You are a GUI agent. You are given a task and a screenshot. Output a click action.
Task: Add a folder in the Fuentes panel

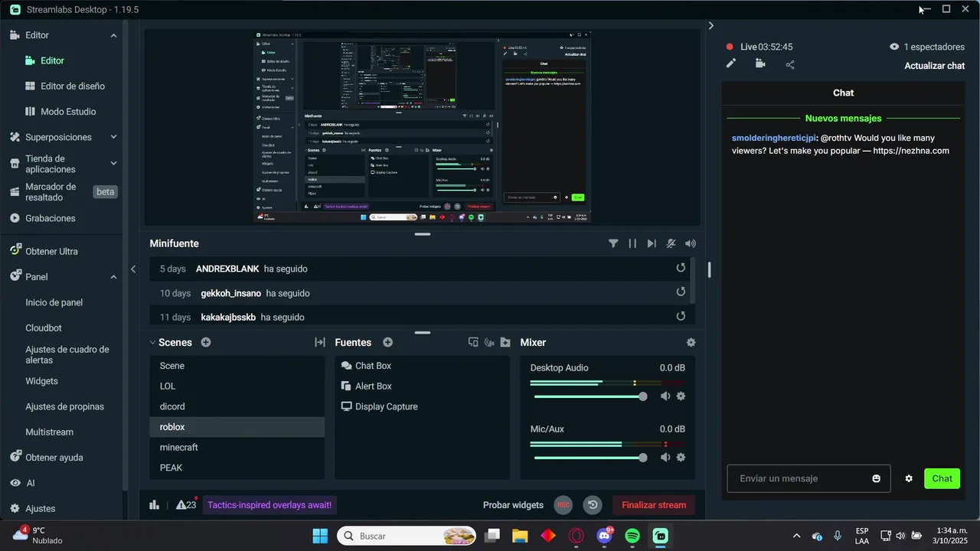point(505,342)
